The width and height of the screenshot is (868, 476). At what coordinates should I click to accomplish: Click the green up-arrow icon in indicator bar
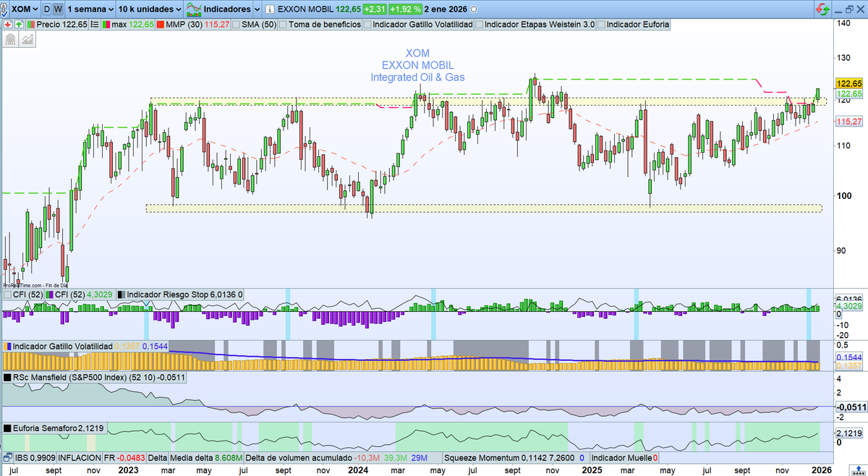[19, 25]
